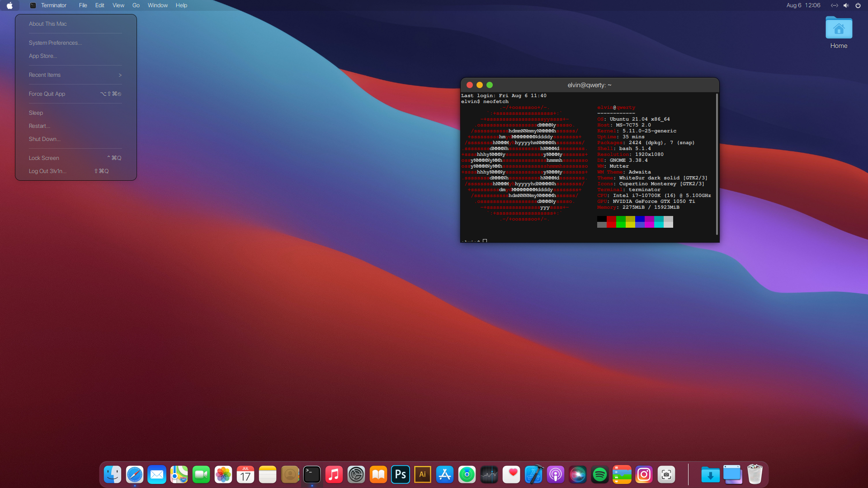Open Finder from the dock
Screen dimensions: 868x488
click(x=113, y=474)
